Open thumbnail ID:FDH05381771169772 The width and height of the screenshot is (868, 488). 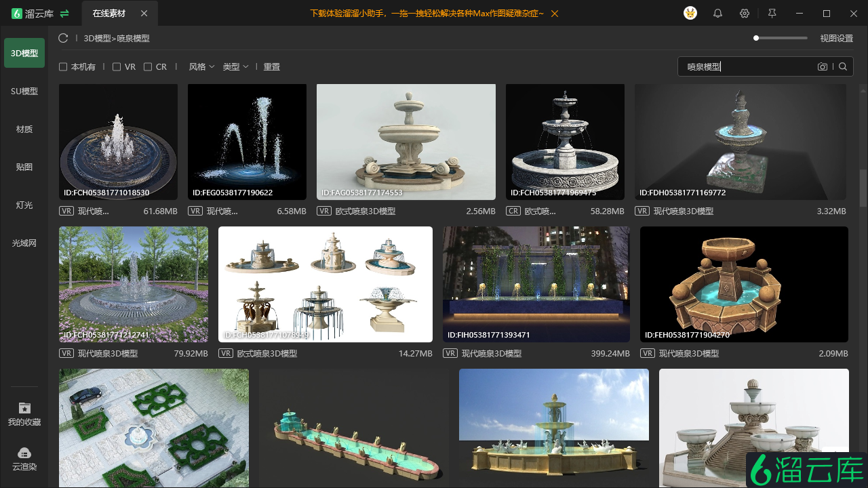click(741, 142)
